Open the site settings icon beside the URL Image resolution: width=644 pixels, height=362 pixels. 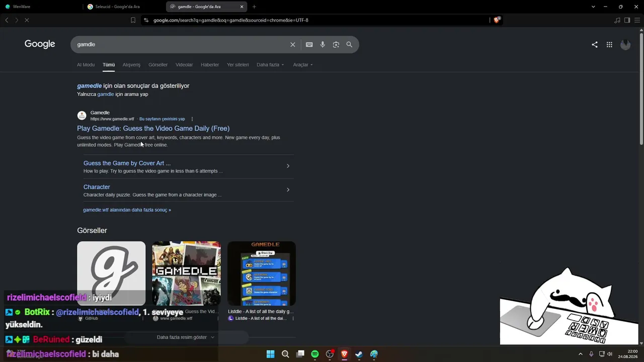(146, 20)
